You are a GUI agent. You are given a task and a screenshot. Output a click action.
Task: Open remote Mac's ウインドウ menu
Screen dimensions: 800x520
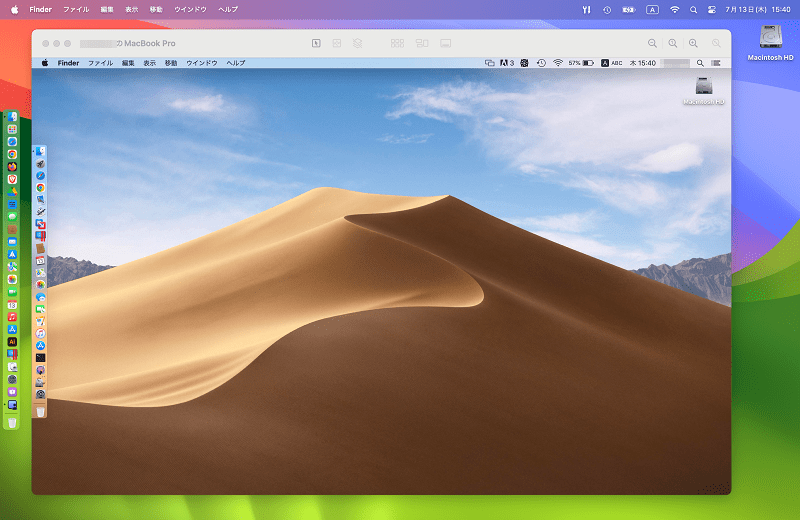coord(202,63)
